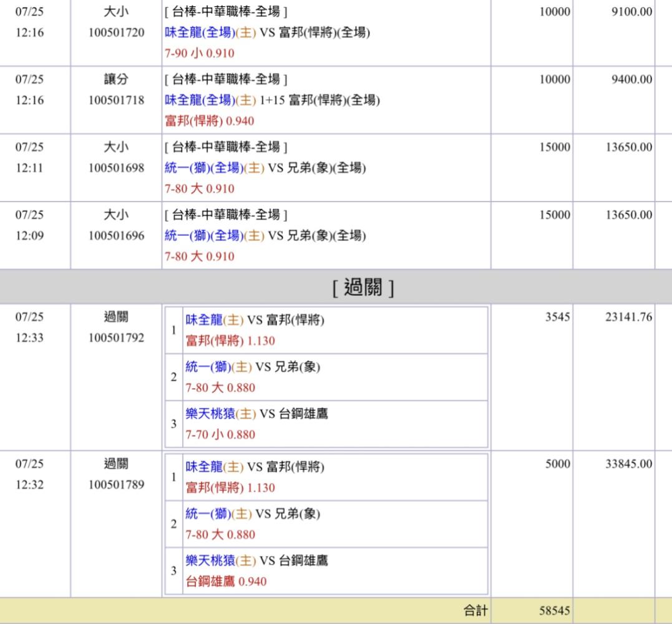This screenshot has width=672, height=624.
Task: Click the ticket ID "100501698"
Action: [116, 168]
